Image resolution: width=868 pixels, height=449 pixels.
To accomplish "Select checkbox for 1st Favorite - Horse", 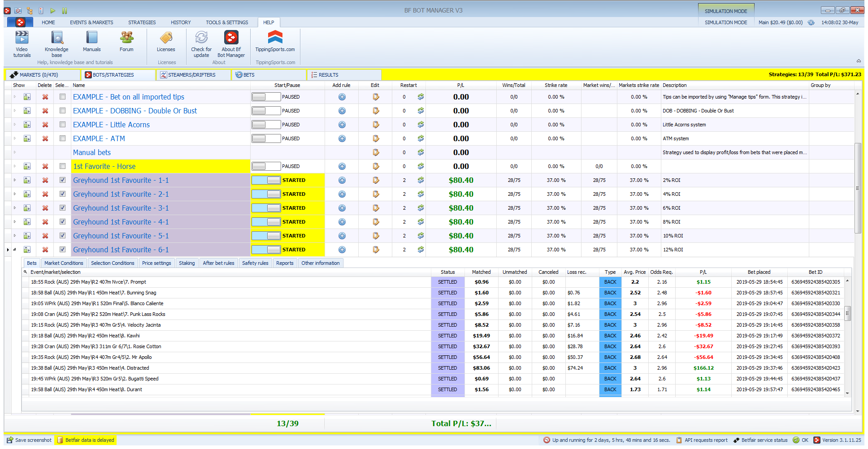I will point(62,166).
